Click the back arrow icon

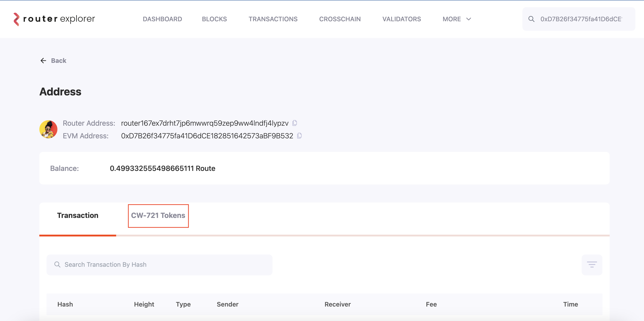(x=43, y=61)
